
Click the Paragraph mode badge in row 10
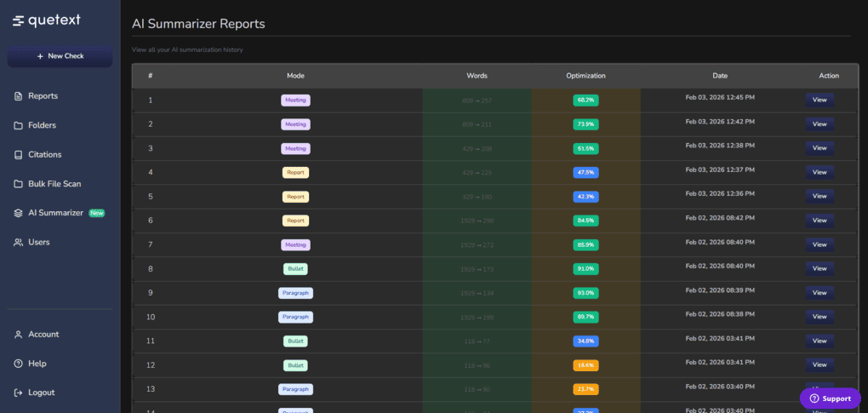295,318
